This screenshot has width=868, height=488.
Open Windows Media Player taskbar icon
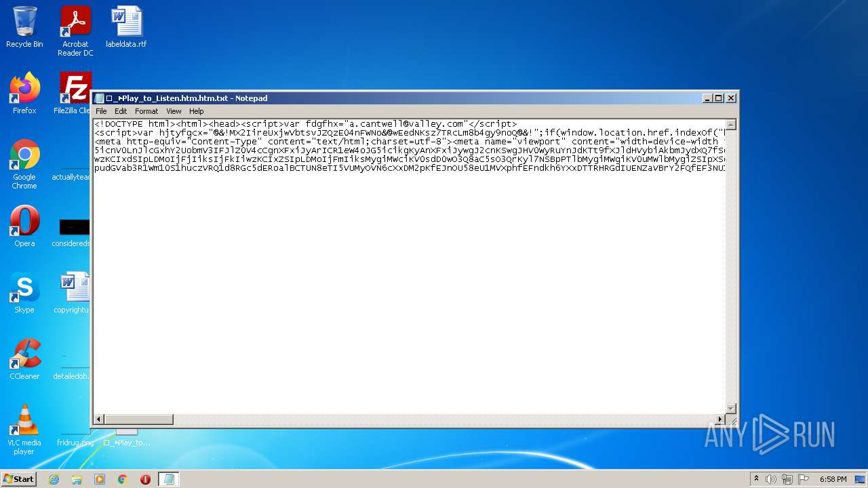point(100,479)
